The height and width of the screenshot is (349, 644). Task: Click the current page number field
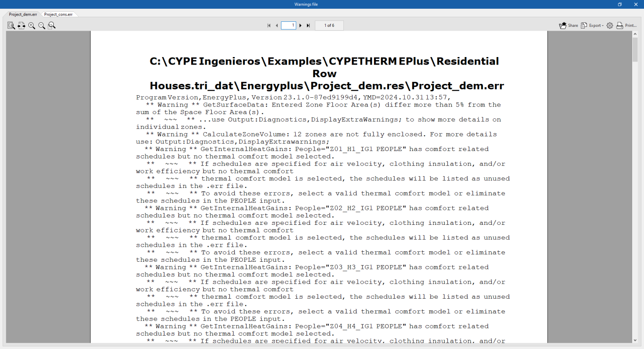point(288,26)
